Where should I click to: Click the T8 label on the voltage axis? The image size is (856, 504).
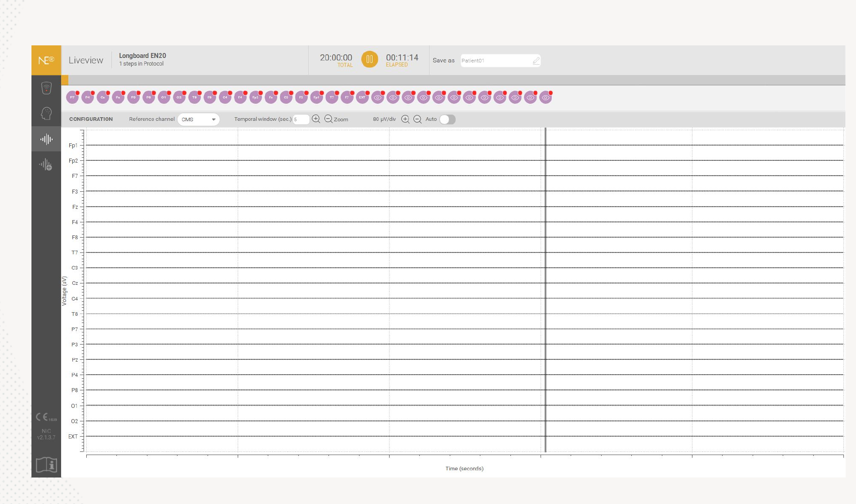coord(75,314)
